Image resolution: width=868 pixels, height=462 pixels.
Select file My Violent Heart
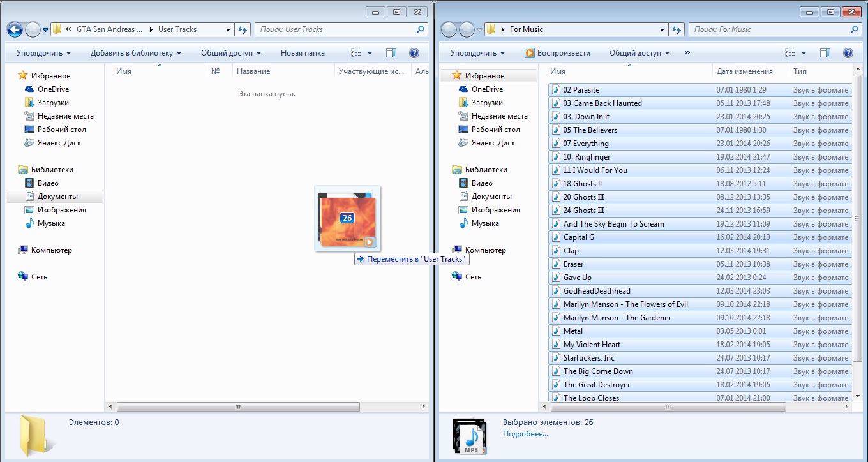tap(700, 345)
